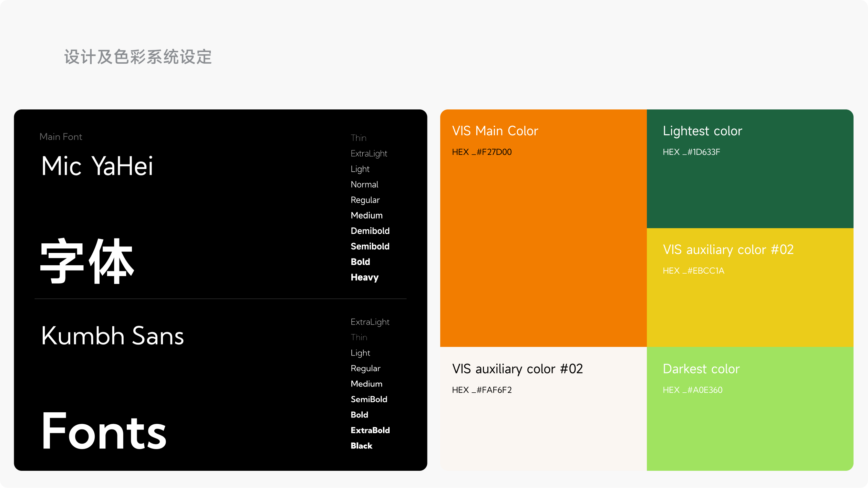Click the large 字体 Chinese glyph sample
Image resolution: width=868 pixels, height=488 pixels.
pyautogui.click(x=87, y=262)
